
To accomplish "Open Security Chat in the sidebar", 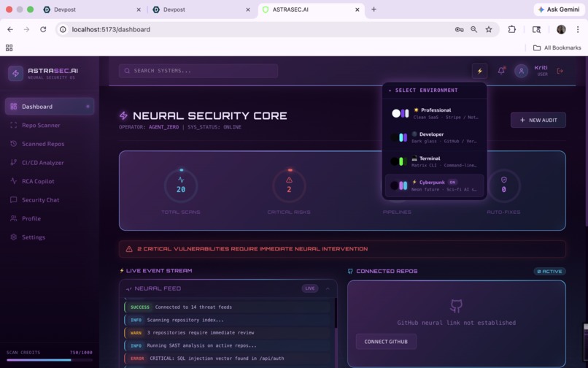I will [50, 200].
